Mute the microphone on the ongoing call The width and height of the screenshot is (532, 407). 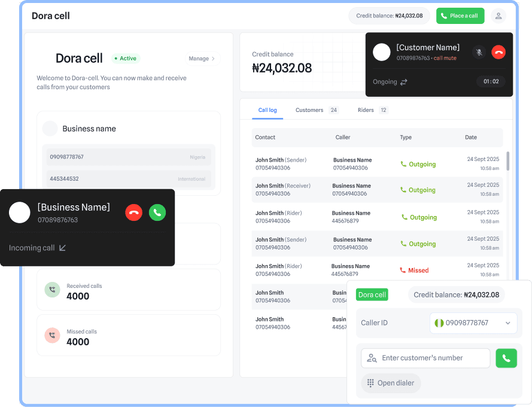click(479, 53)
